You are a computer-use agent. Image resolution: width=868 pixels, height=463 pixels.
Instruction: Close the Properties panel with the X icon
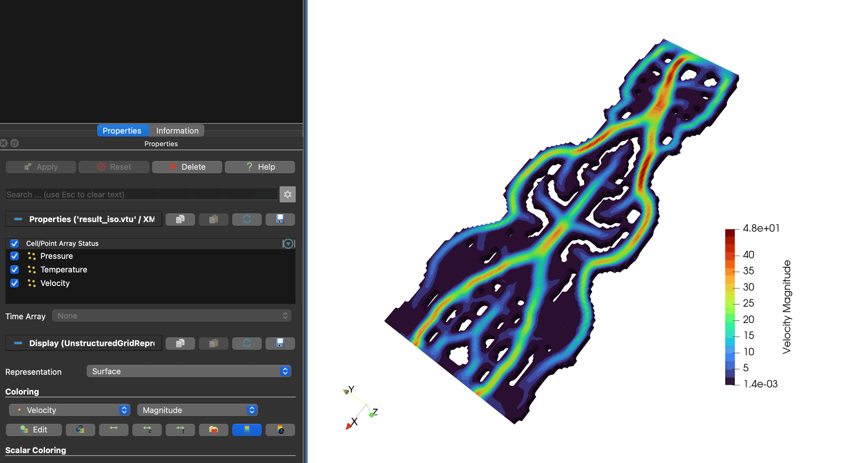pos(4,143)
